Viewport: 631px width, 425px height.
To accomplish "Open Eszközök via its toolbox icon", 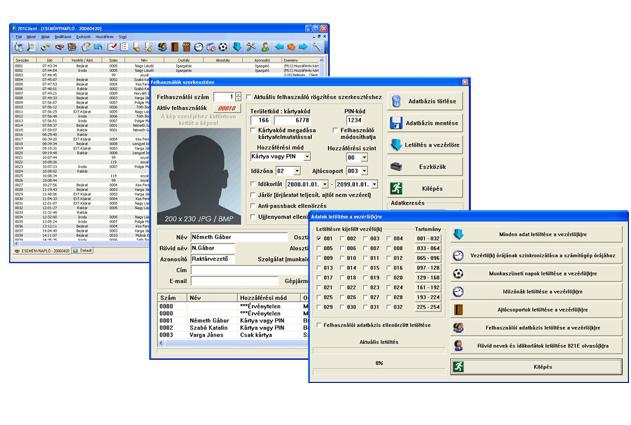I will [397, 166].
